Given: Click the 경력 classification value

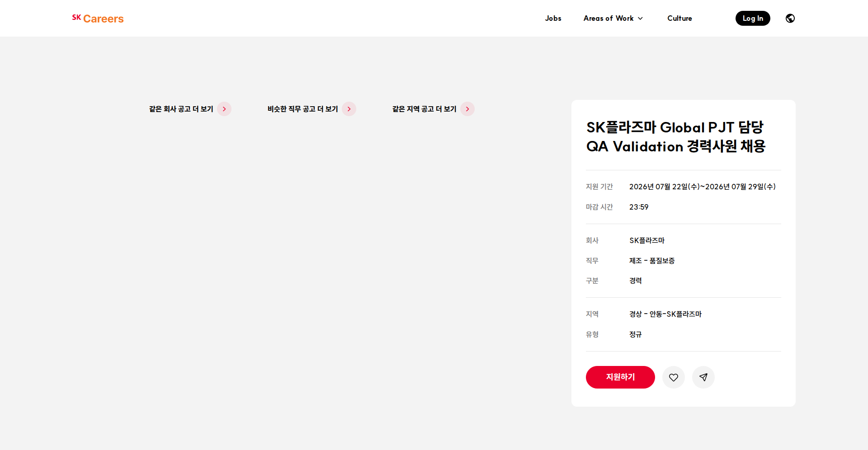Looking at the screenshot, I should (636, 281).
